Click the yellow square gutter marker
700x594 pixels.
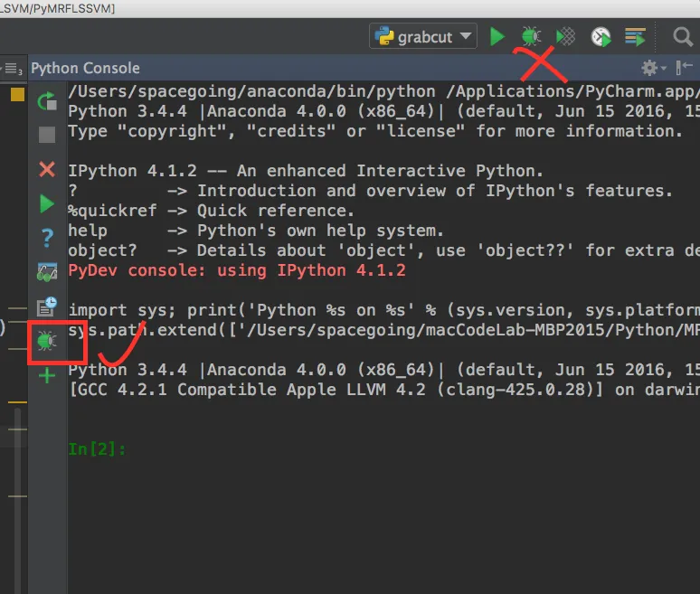(17, 94)
